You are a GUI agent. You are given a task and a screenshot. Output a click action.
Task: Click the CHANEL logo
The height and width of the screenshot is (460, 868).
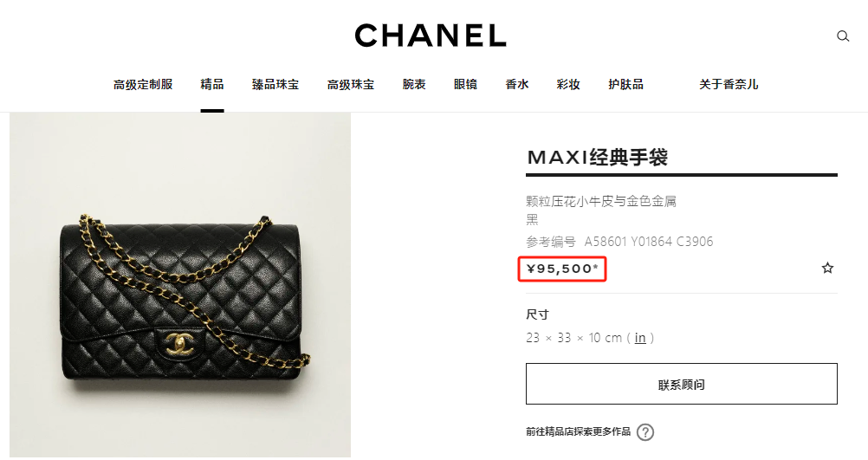click(431, 36)
